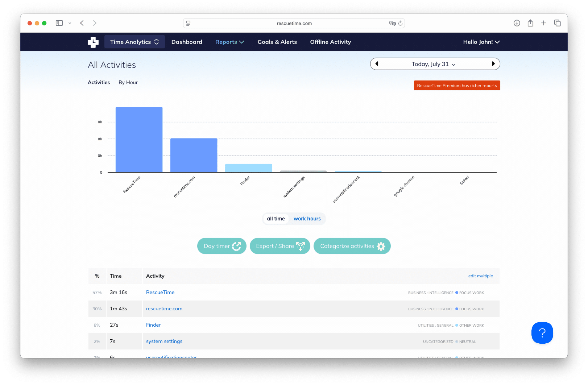Click UTILITIES : GENERAL label in Finder row

click(x=435, y=326)
